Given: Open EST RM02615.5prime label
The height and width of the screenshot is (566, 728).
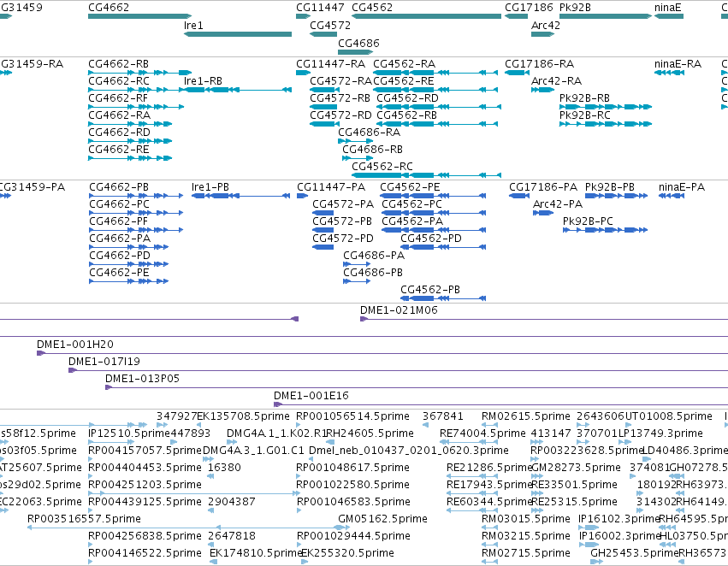Looking at the screenshot, I should pyautogui.click(x=526, y=416).
